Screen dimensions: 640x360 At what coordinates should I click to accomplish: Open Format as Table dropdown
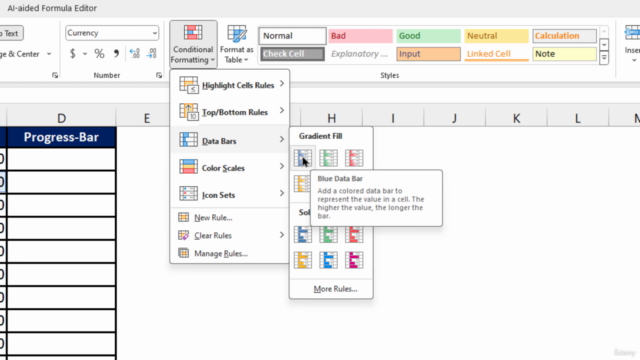pos(236,44)
